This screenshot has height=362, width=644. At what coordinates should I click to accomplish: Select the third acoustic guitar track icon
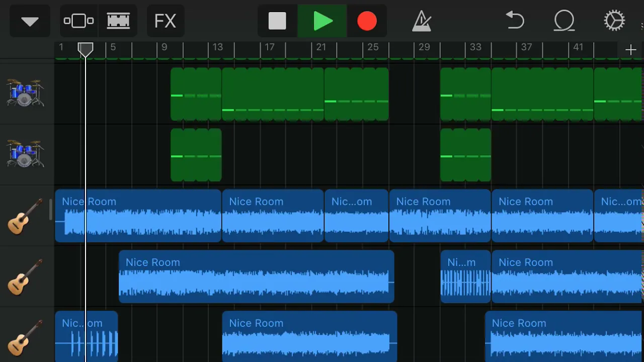(25, 338)
